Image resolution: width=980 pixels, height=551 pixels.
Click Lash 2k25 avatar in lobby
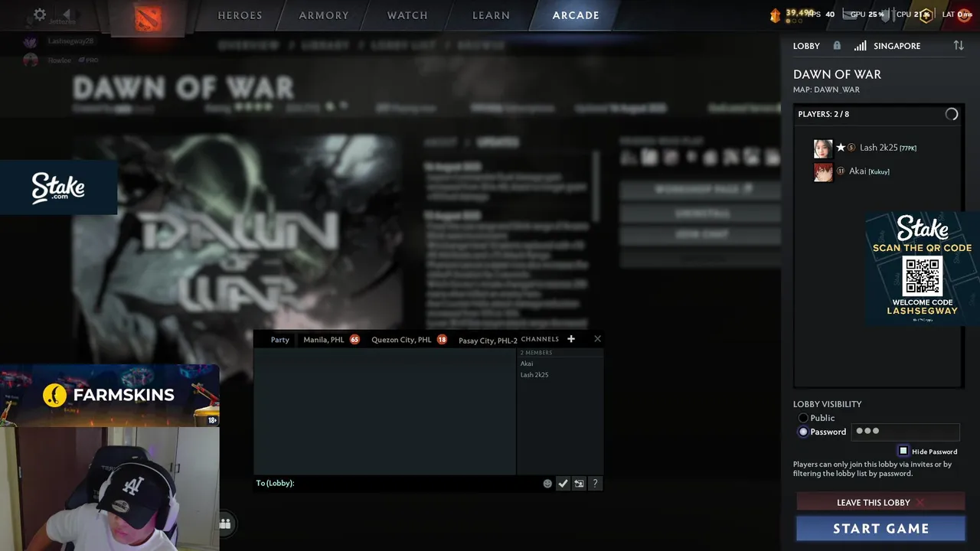[x=823, y=148]
